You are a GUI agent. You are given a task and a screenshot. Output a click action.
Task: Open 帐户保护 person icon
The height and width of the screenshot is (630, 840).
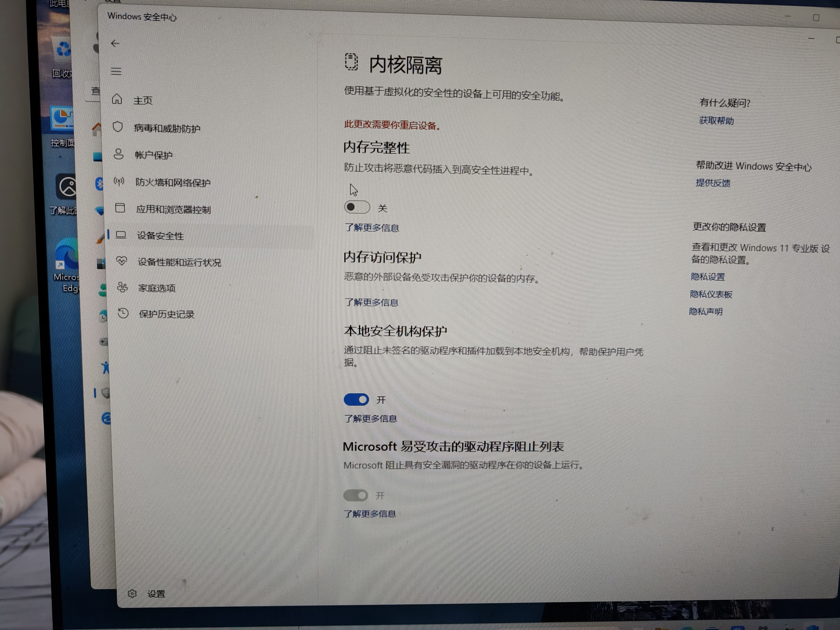(119, 154)
